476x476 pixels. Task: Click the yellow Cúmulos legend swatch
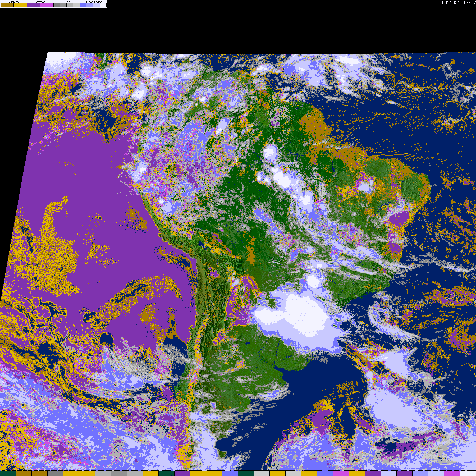20,5
